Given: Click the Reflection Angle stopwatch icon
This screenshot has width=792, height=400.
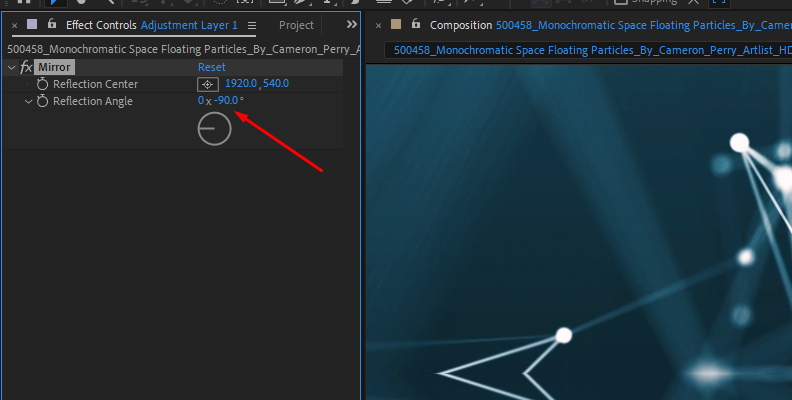Looking at the screenshot, I should (x=42, y=101).
